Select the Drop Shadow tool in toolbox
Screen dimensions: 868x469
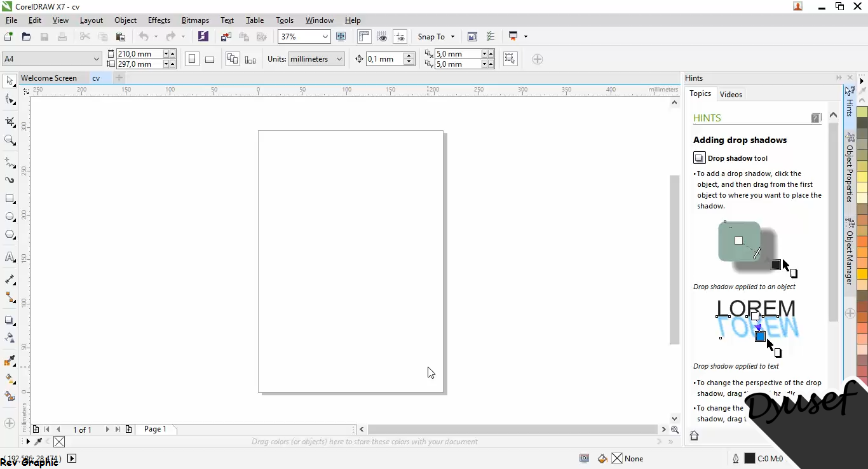(x=10, y=320)
